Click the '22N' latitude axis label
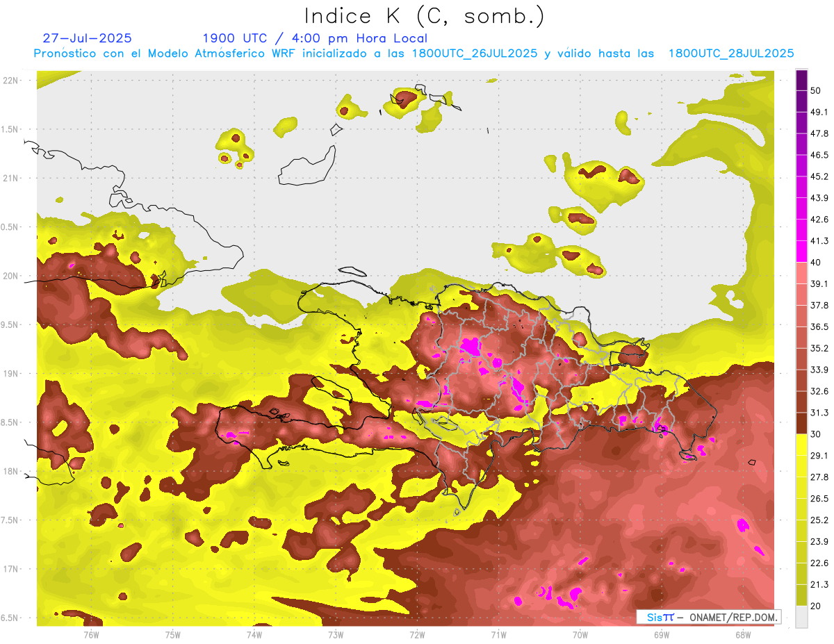 point(11,81)
